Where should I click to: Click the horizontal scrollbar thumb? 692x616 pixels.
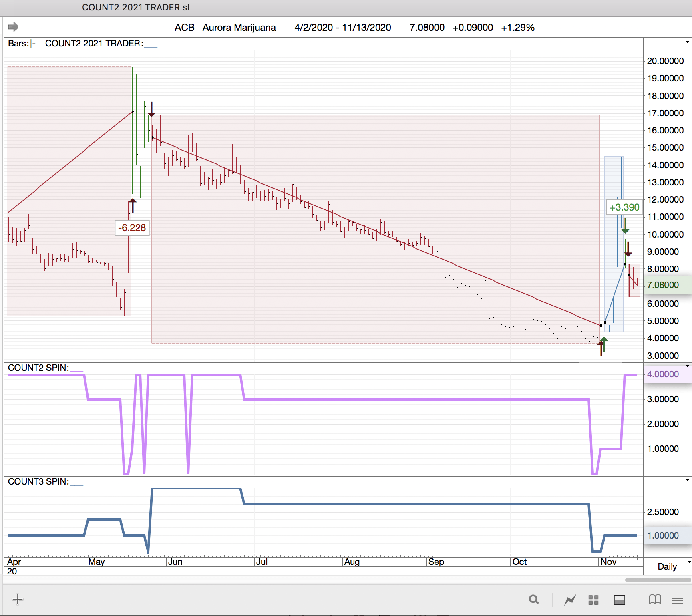pyautogui.click(x=658, y=580)
